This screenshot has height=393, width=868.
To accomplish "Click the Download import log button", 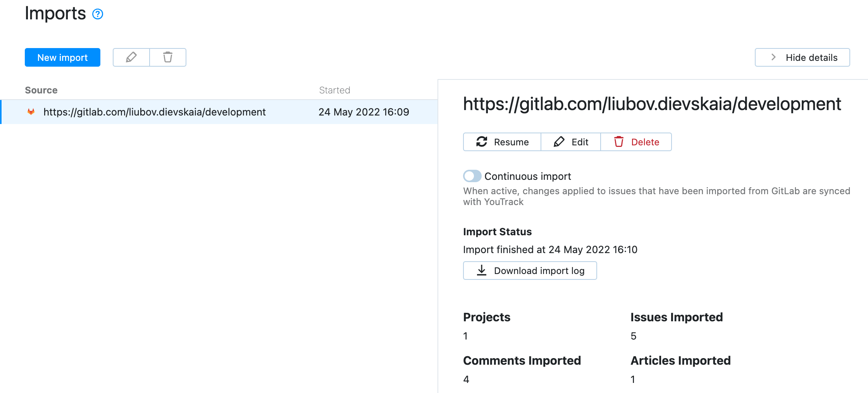I will coord(530,271).
